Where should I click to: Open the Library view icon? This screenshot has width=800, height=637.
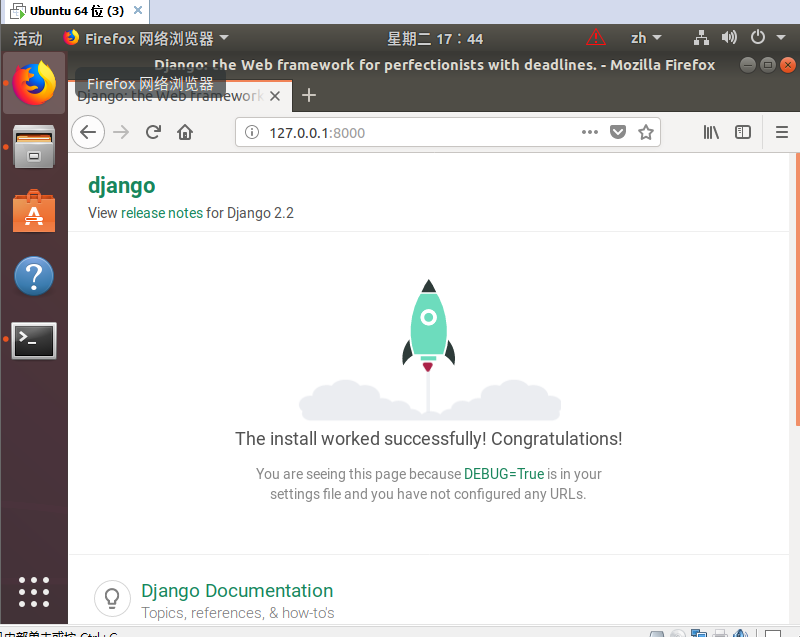(x=711, y=133)
